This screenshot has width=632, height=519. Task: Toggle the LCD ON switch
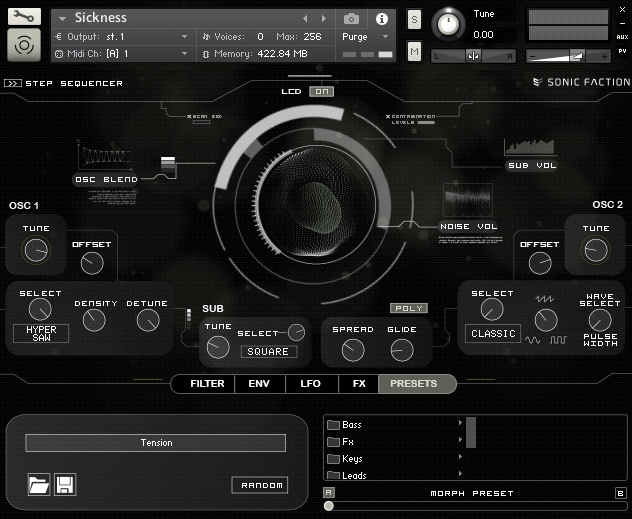(321, 91)
